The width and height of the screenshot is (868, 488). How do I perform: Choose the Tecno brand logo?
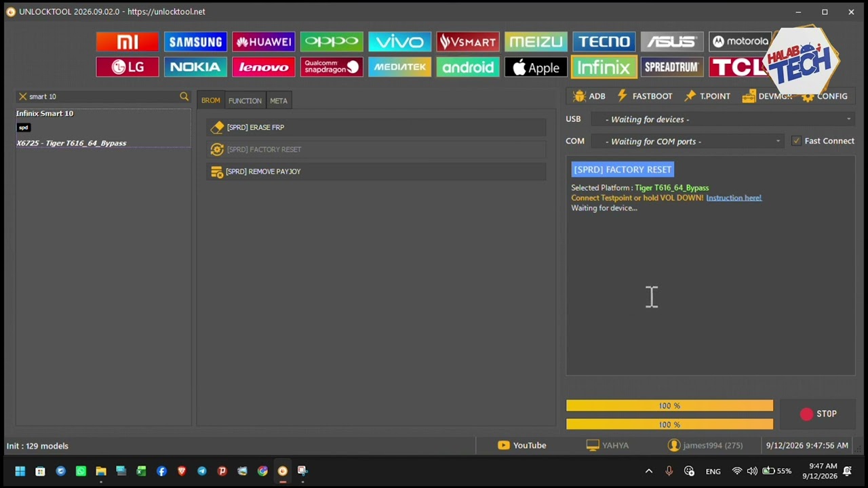pyautogui.click(x=604, y=42)
